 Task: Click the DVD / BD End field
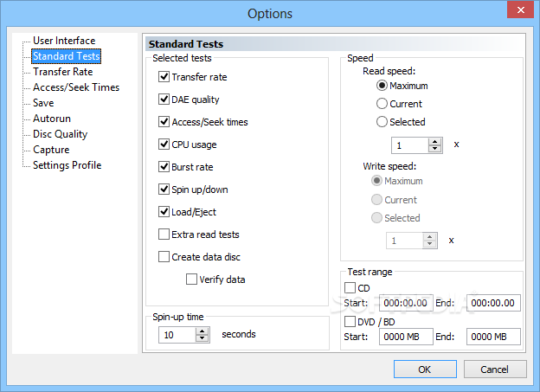click(x=493, y=337)
